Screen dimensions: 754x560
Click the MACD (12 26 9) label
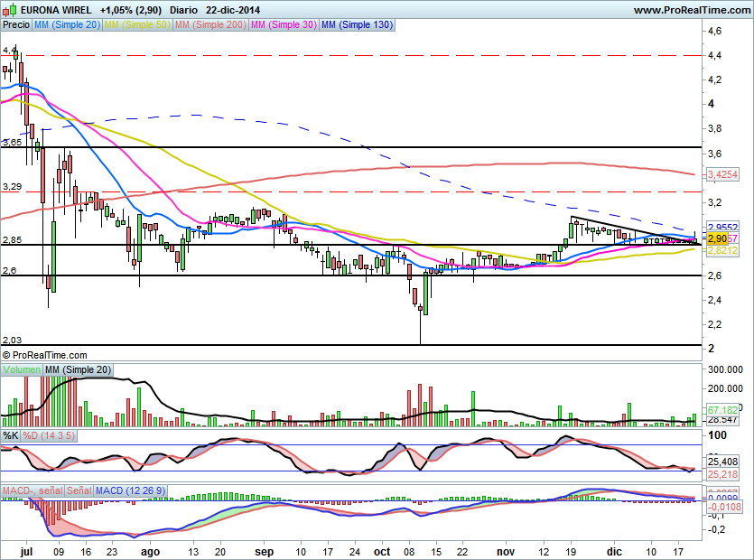tap(130, 490)
